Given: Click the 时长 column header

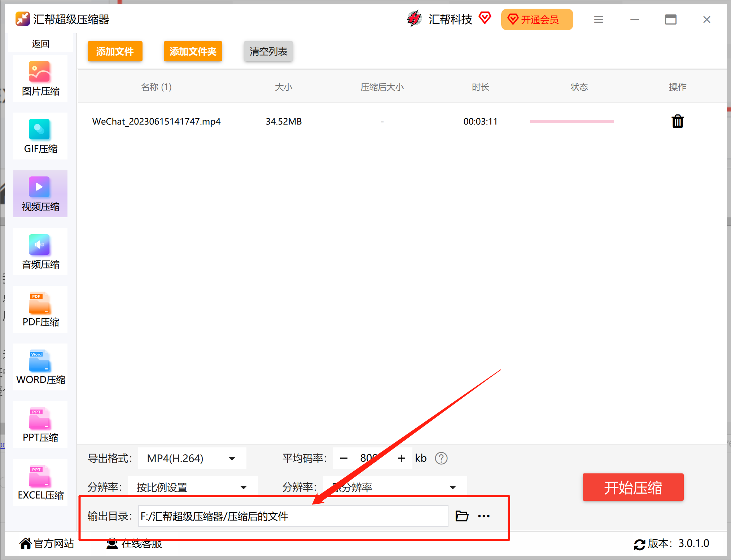Looking at the screenshot, I should tap(480, 87).
